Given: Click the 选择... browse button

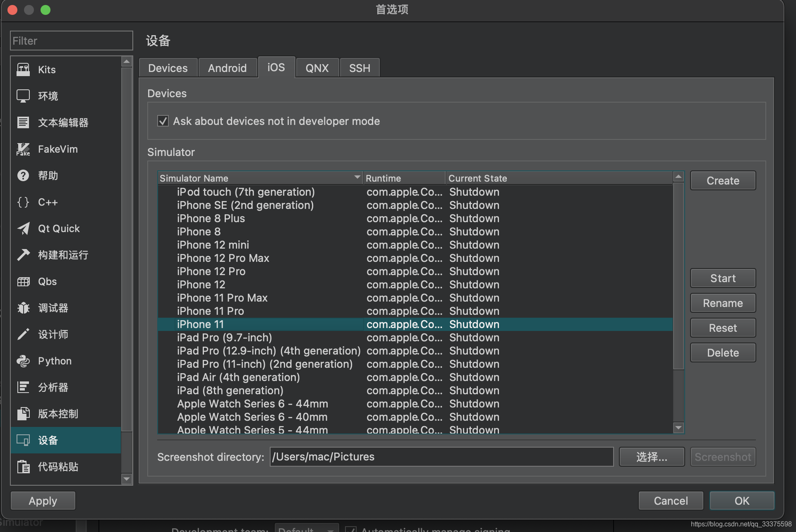Looking at the screenshot, I should [652, 457].
